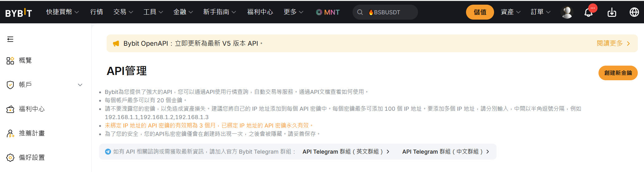Click the 每個帳戶最多可以有 20 個金鑰 text
Screen dimensions: 644x172
point(146,100)
